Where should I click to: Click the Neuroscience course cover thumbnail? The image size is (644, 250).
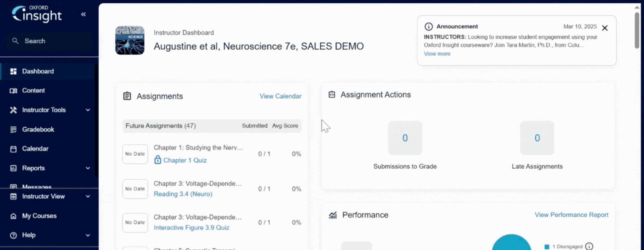[x=130, y=40]
